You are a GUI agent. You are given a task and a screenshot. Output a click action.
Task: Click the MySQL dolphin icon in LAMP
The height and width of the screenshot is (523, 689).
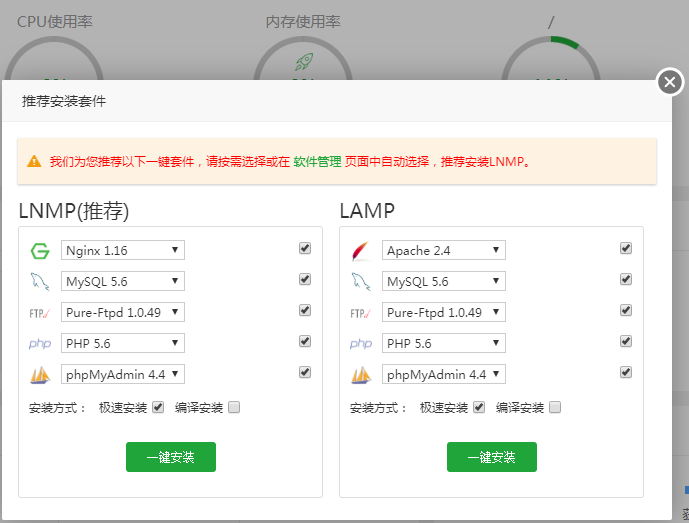click(x=361, y=282)
